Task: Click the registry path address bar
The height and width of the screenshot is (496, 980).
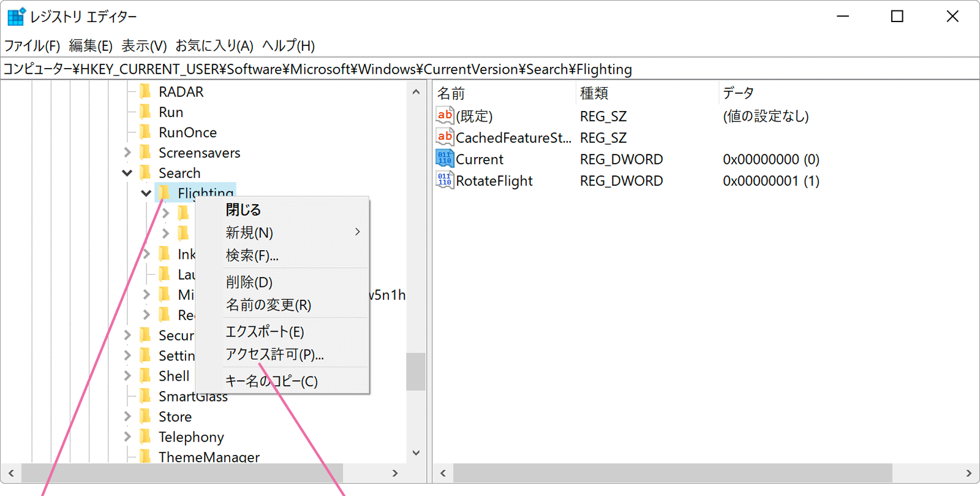Action: 490,69
